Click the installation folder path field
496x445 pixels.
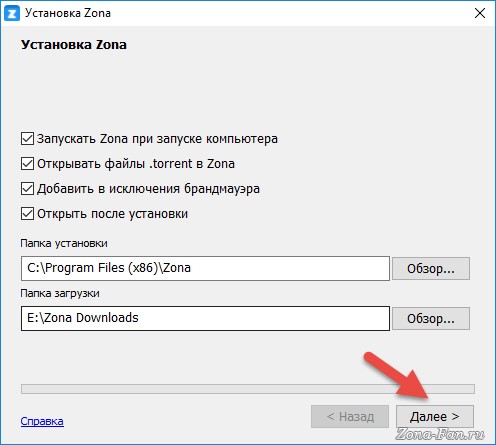pos(205,268)
